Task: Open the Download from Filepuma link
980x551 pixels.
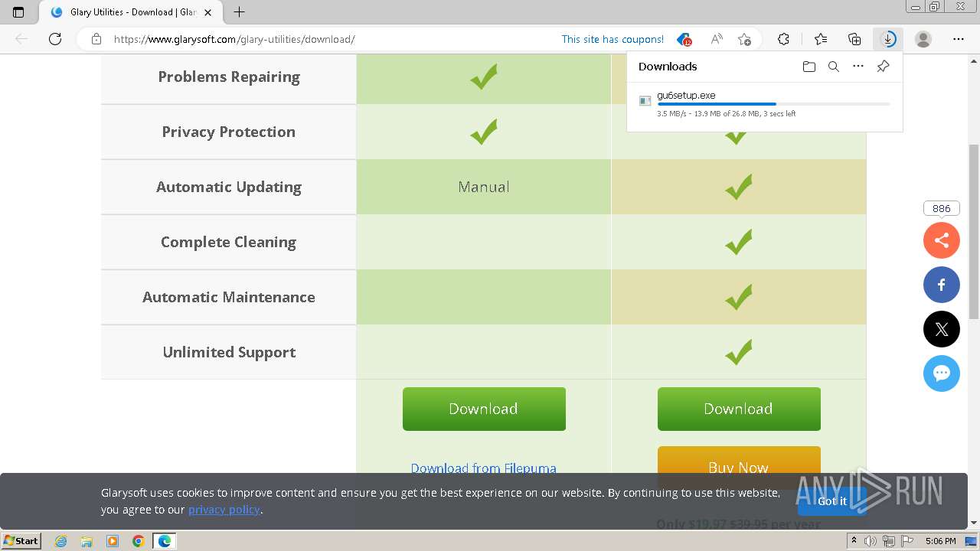Action: tap(483, 468)
